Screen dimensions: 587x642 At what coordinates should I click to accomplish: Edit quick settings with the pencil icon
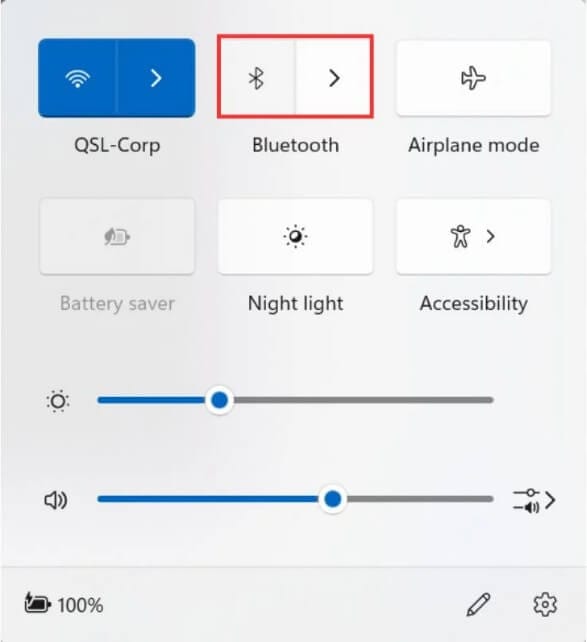(478, 604)
